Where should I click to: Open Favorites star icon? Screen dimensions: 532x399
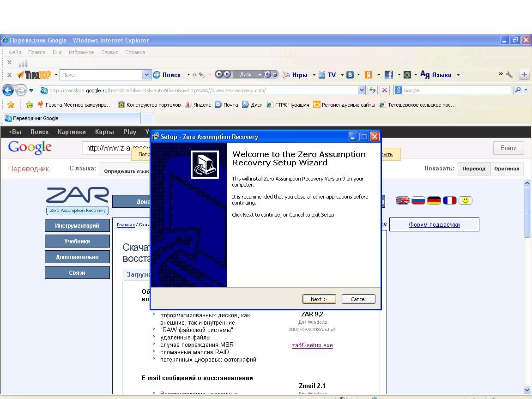coord(11,104)
